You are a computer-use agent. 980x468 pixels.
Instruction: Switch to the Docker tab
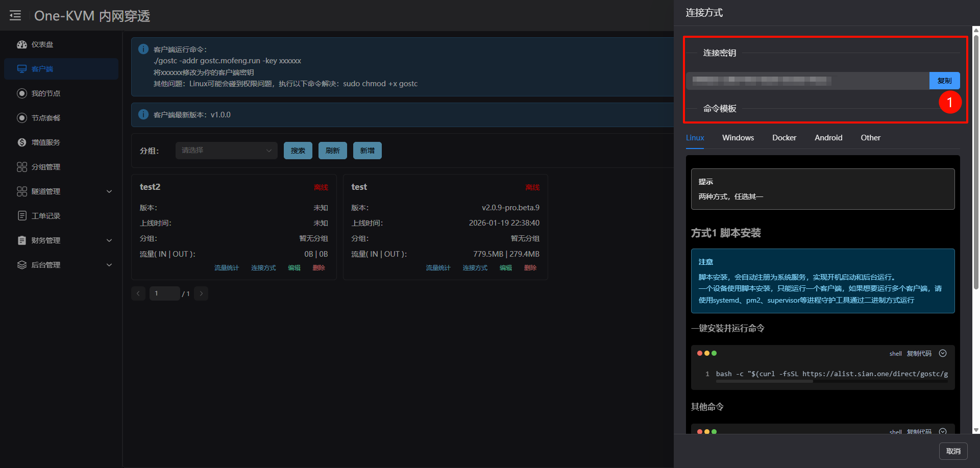click(784, 138)
